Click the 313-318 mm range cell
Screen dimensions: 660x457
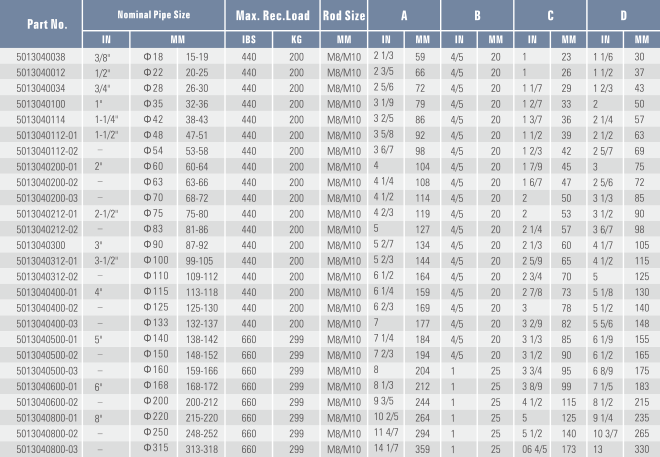(x=202, y=449)
